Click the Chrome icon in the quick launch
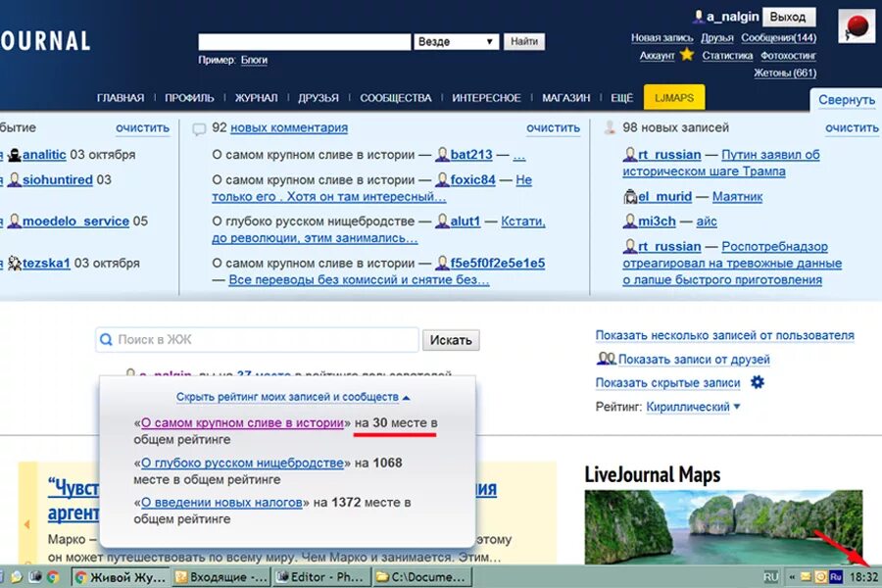 (54, 577)
